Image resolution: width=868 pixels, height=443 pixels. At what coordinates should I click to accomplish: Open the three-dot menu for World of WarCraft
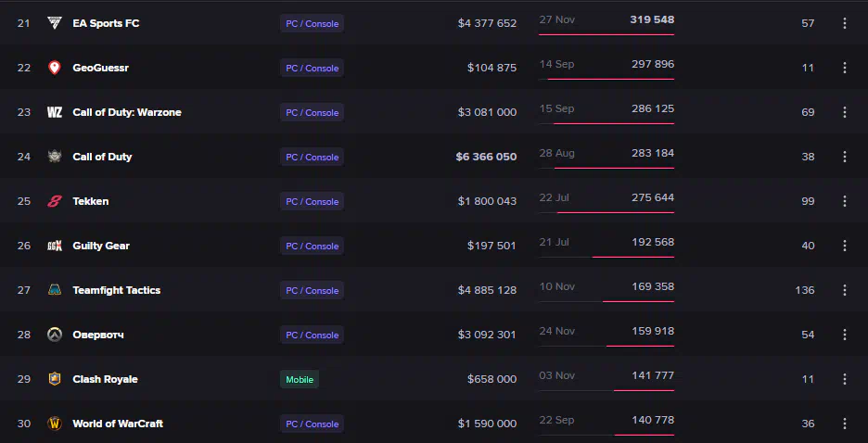point(845,424)
